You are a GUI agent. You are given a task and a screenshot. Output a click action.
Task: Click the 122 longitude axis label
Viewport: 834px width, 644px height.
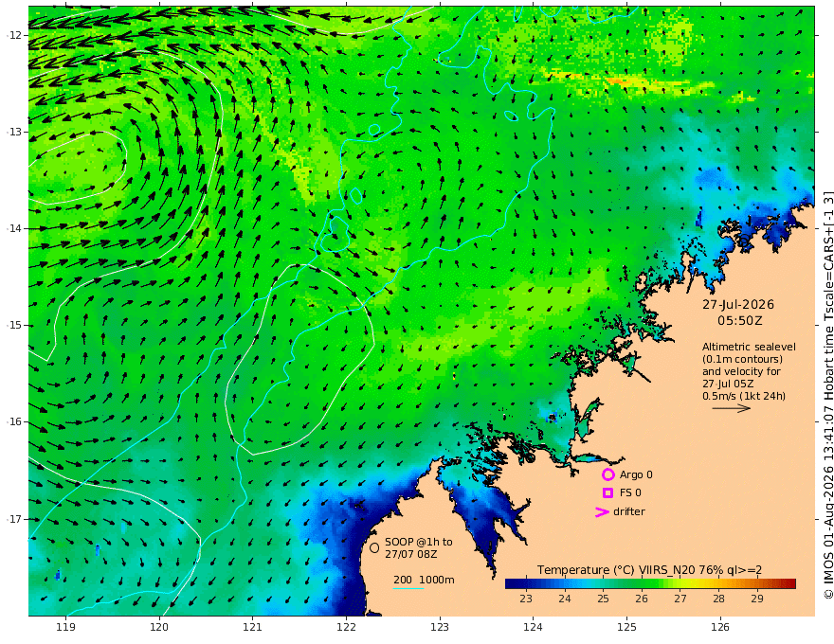coord(346,627)
